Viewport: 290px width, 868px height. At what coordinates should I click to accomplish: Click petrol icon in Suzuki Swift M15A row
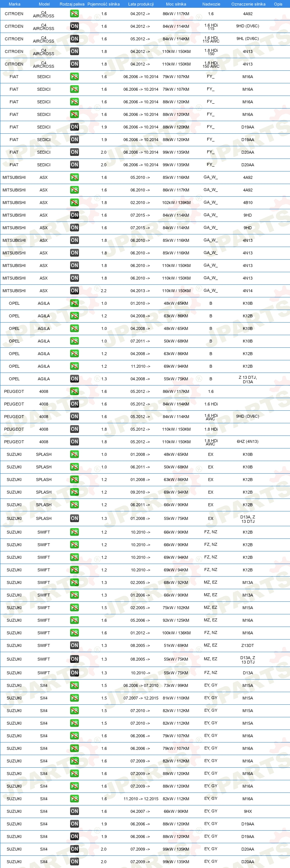click(x=75, y=608)
